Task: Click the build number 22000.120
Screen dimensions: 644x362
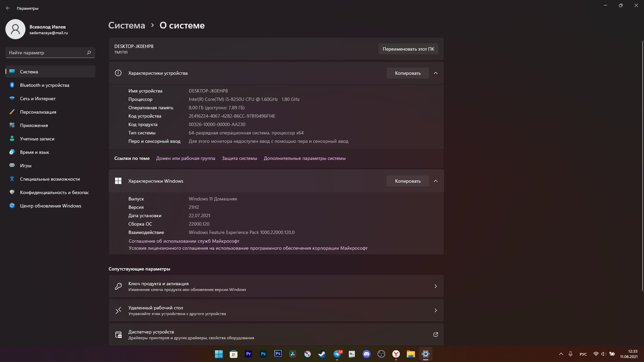Action: [x=199, y=224]
